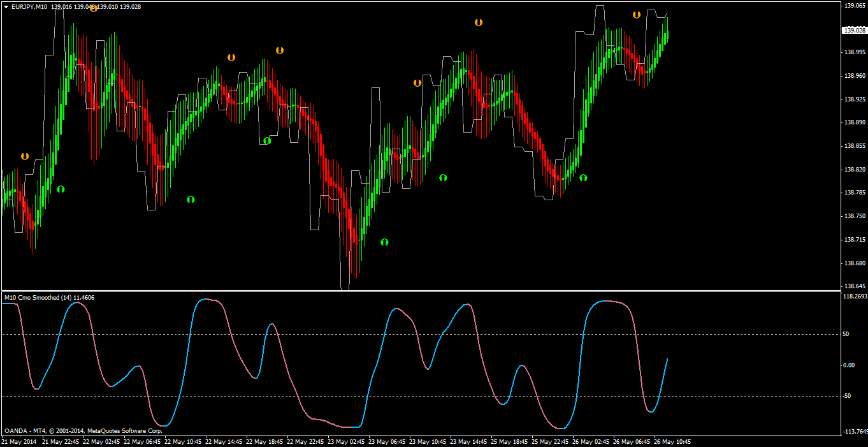Click the most recent green buy arrow
868x447 pixels.
[x=583, y=178]
